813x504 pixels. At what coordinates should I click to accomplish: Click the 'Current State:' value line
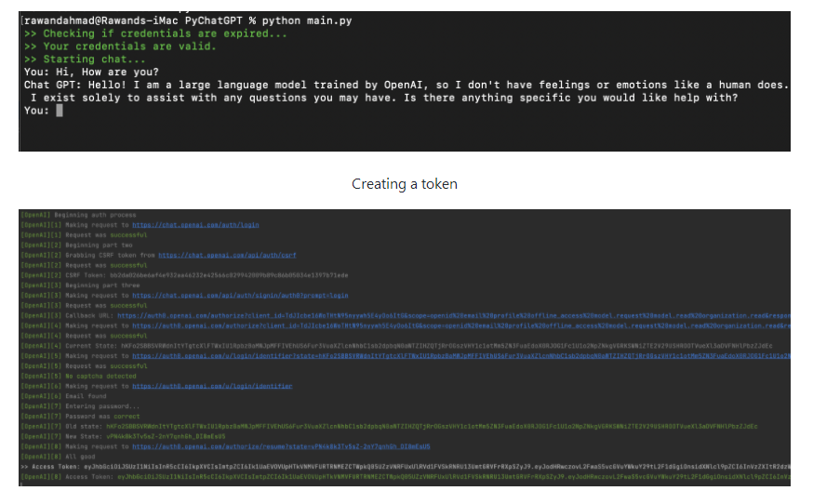tap(396, 346)
